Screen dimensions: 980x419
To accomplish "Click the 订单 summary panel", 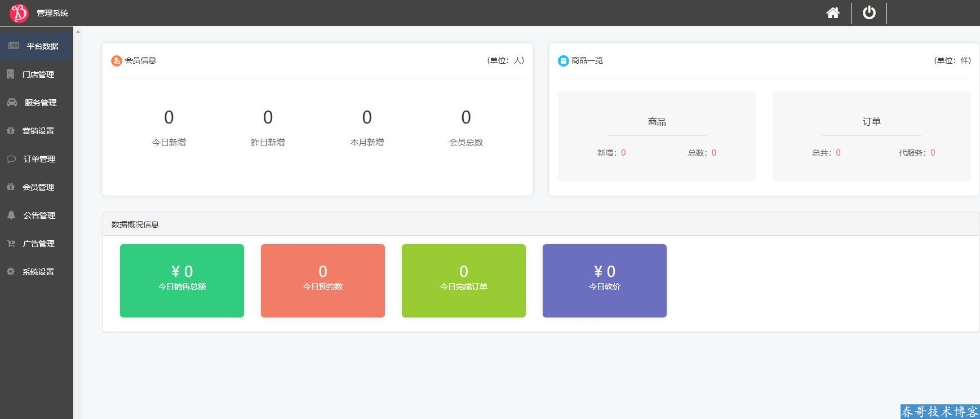I will (x=871, y=136).
